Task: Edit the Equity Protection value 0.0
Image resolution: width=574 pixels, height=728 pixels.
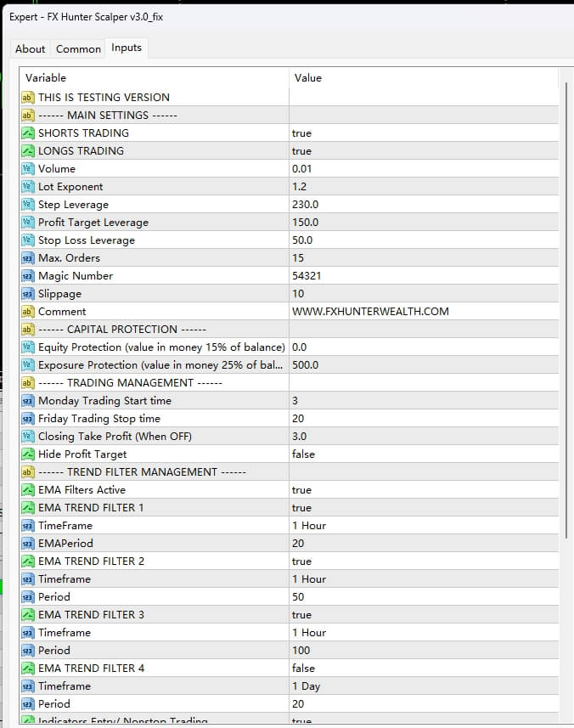Action: [x=423, y=347]
